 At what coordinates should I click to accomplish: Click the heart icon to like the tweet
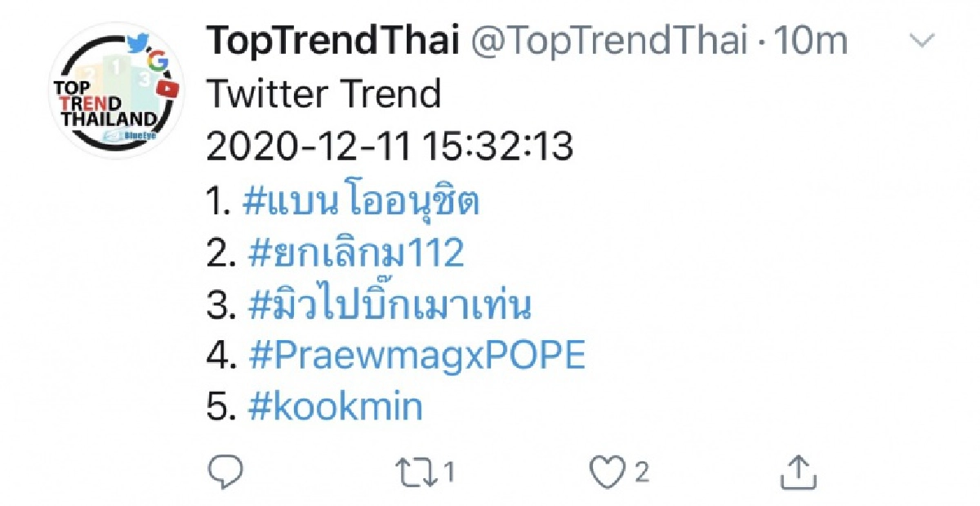618,468
